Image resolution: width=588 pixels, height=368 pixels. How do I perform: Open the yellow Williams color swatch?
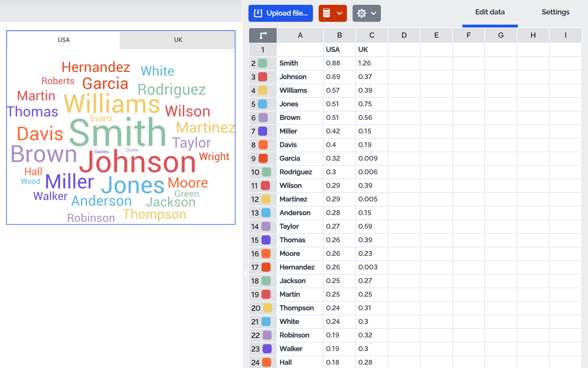click(x=263, y=90)
